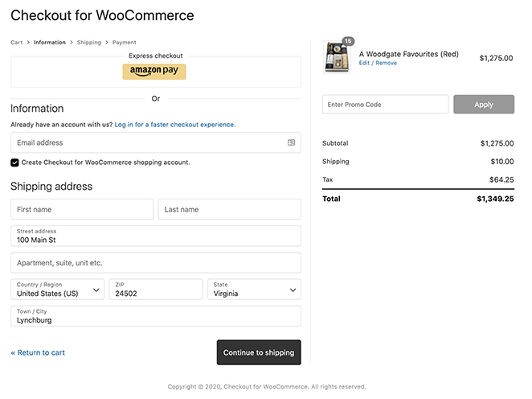Viewport: 532px width, 399px height.
Task: Click the Return to cart link
Action: point(38,352)
